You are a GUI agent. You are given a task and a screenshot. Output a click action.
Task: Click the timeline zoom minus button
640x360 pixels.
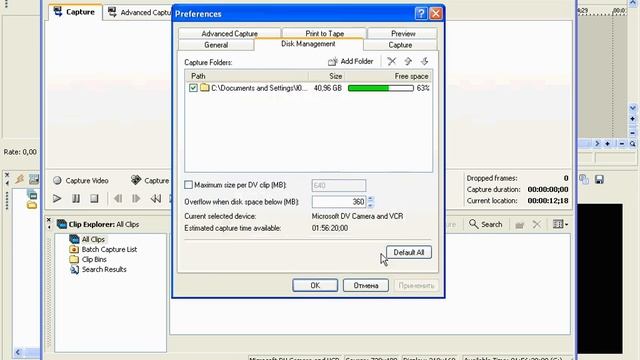[622, 144]
